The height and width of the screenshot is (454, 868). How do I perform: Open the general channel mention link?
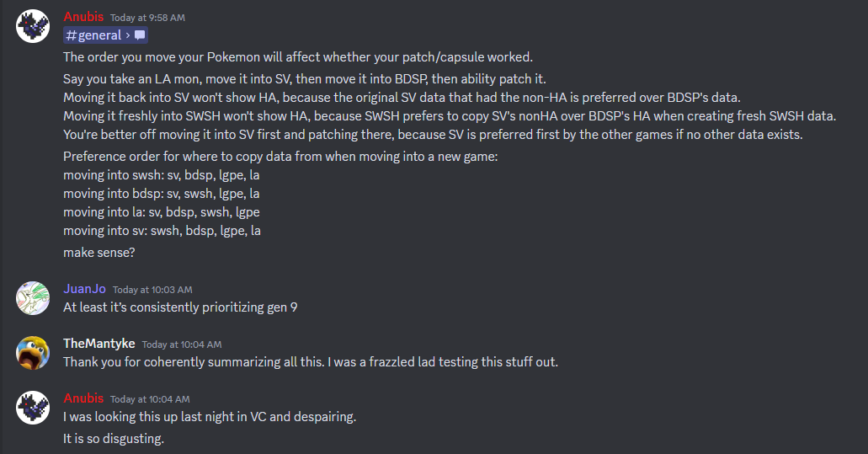(99, 35)
